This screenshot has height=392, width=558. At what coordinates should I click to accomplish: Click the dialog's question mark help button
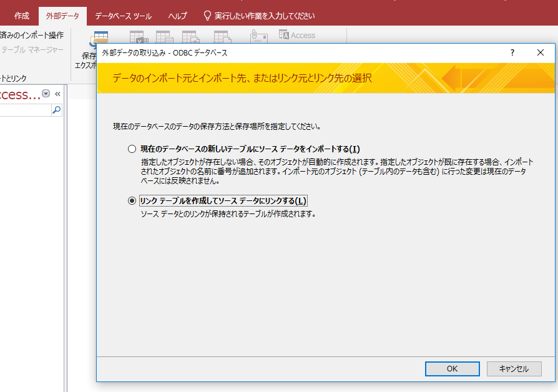[512, 53]
